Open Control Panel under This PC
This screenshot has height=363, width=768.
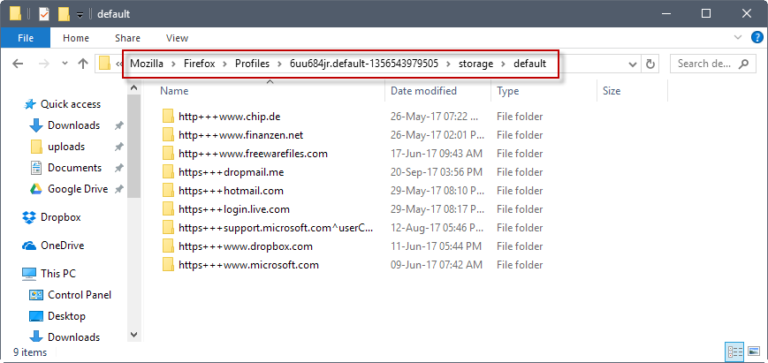[70, 294]
